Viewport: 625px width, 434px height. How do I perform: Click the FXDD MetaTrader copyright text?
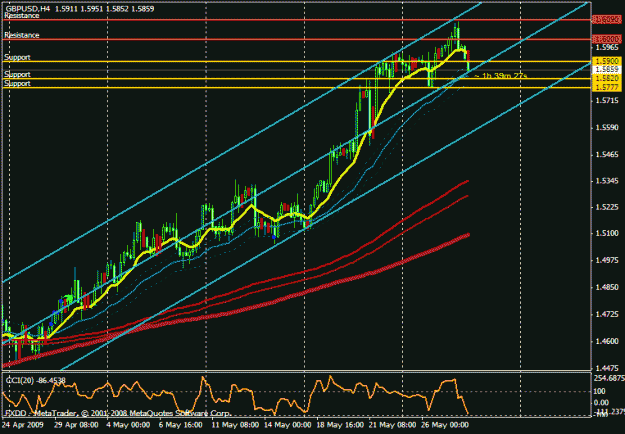[x=118, y=413]
